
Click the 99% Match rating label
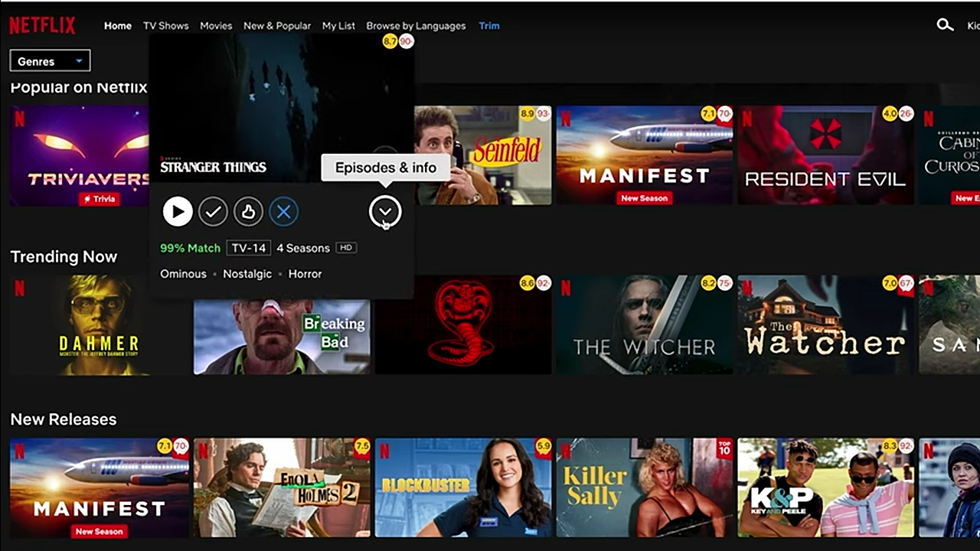coord(190,248)
